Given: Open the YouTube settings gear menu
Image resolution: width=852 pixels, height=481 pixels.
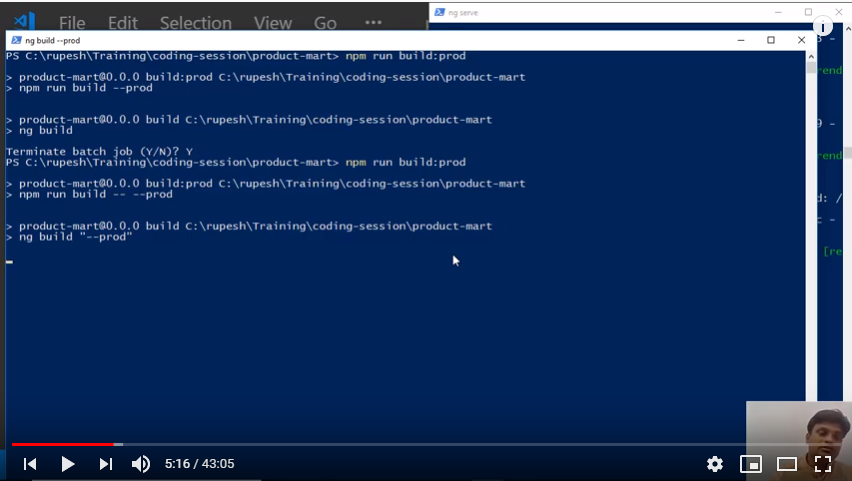Looking at the screenshot, I should point(714,464).
